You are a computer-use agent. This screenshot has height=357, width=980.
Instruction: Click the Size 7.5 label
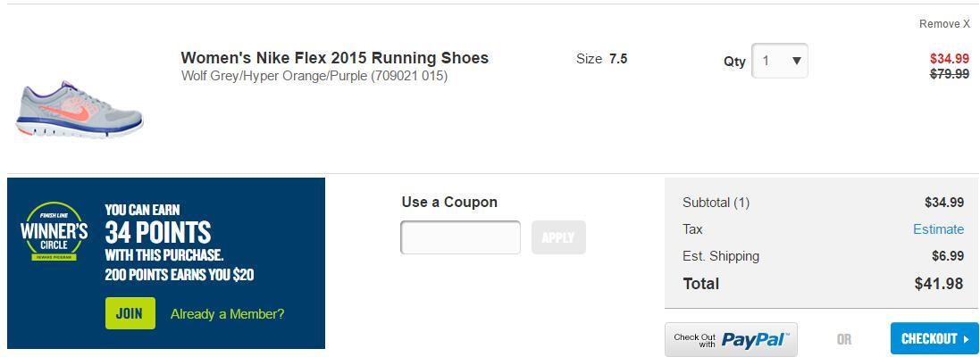point(602,59)
